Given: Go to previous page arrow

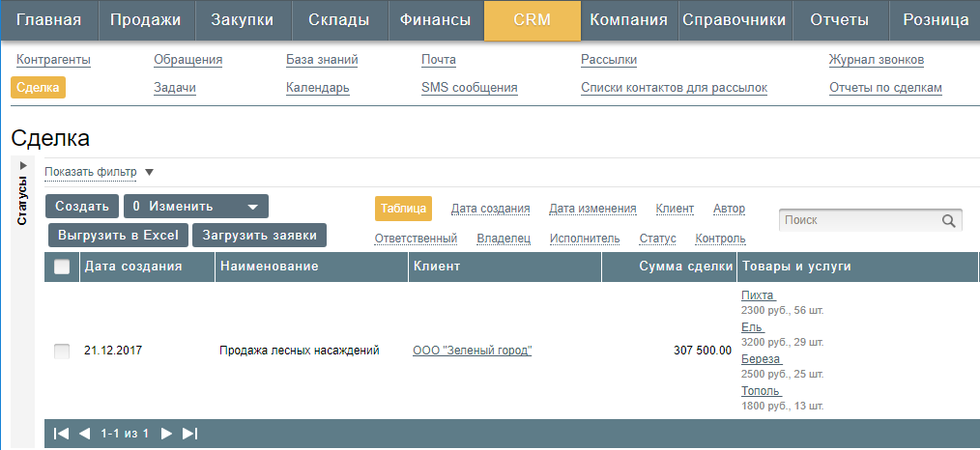Looking at the screenshot, I should pos(84,434).
